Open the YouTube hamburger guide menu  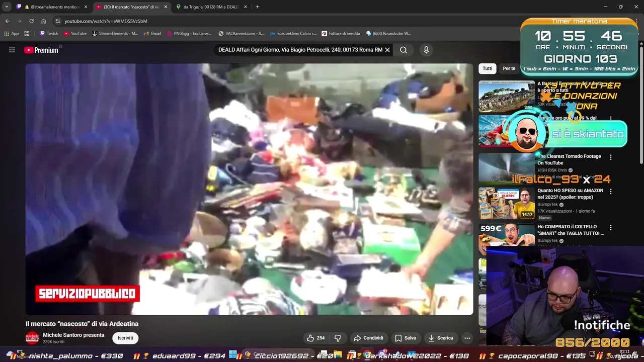[x=12, y=50]
